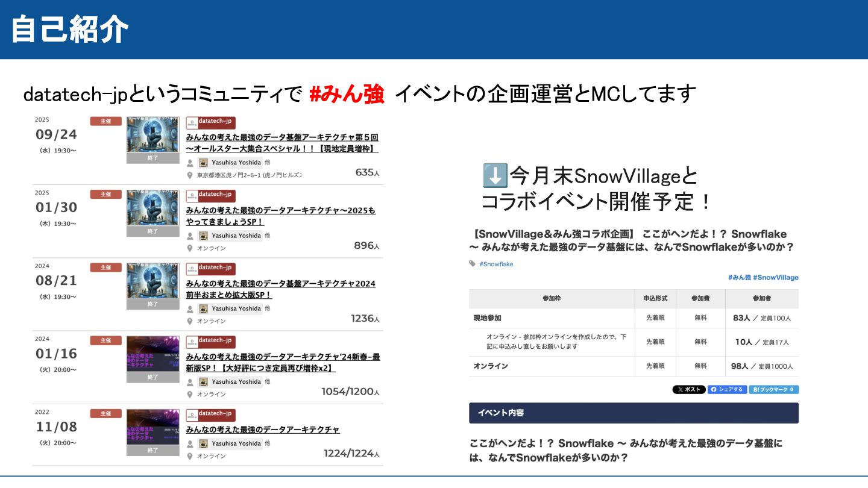Click the location pin icon in 01/16 row
Viewport: 868px width, 488px height.
click(190, 395)
